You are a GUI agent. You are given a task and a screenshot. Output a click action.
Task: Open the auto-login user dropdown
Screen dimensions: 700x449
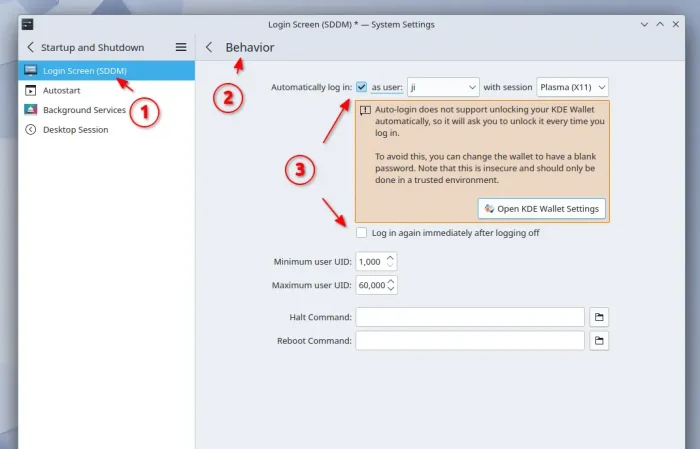click(x=443, y=88)
